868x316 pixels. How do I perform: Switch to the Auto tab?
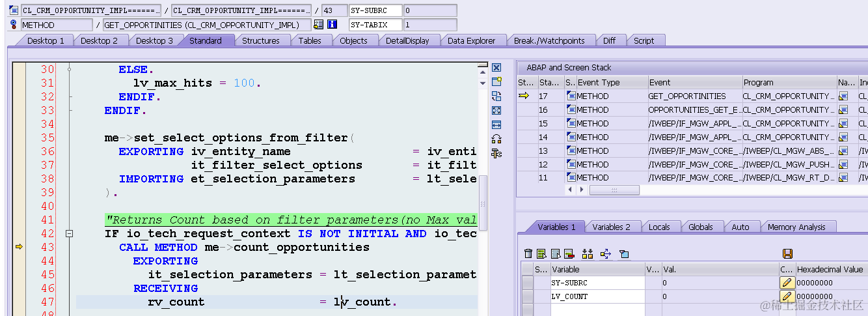741,227
